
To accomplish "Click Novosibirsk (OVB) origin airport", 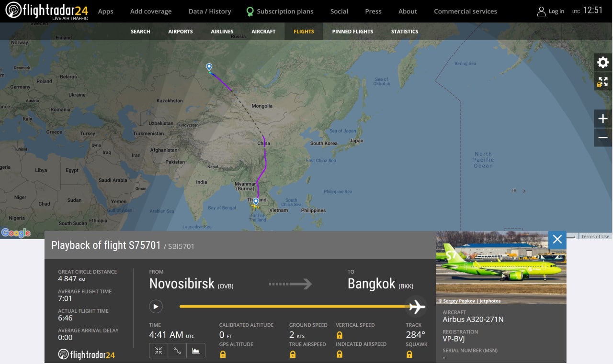I will 191,284.
